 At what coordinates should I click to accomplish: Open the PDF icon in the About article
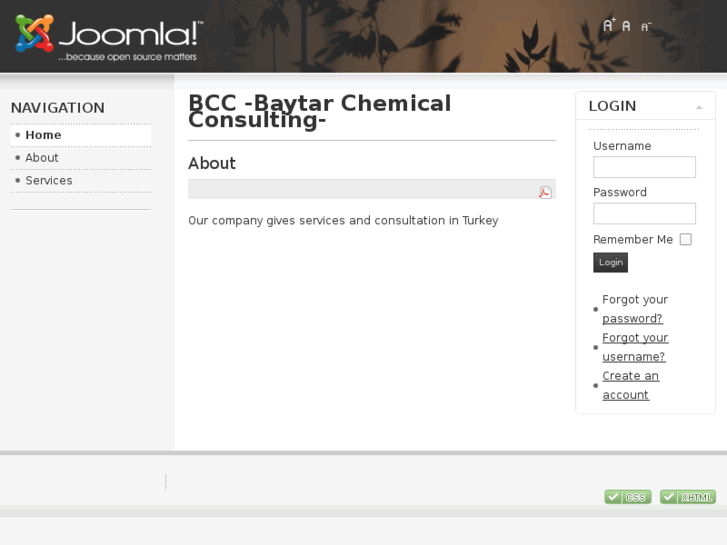[x=545, y=192]
